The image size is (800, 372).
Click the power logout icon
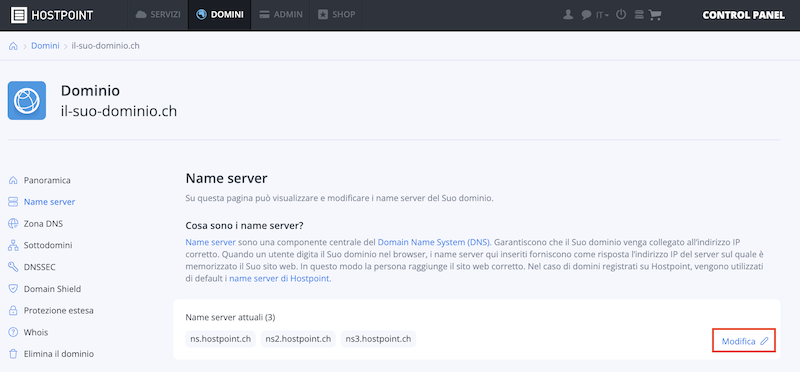[x=621, y=15]
